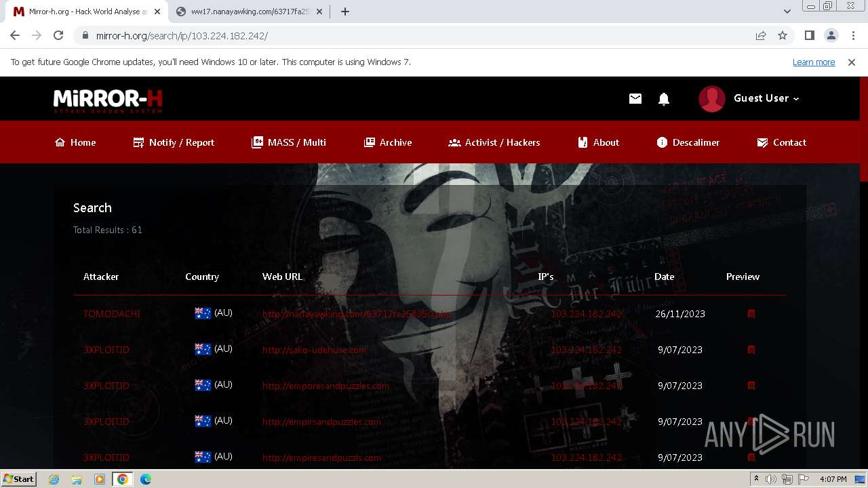The height and width of the screenshot is (488, 868).
Task: Open preview icon for sako-udehuse.com row
Action: [x=751, y=350]
